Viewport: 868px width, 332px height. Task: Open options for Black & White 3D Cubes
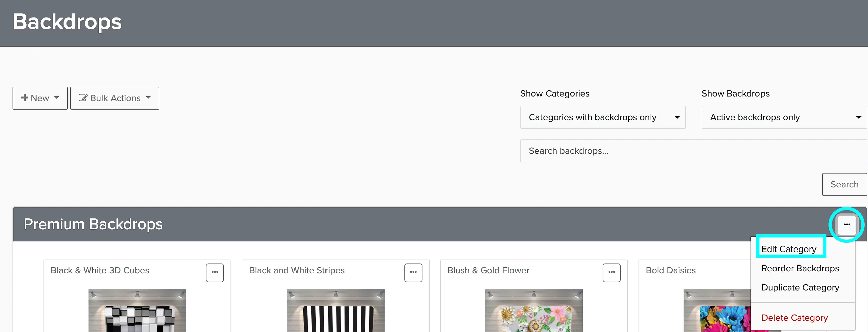(215, 272)
